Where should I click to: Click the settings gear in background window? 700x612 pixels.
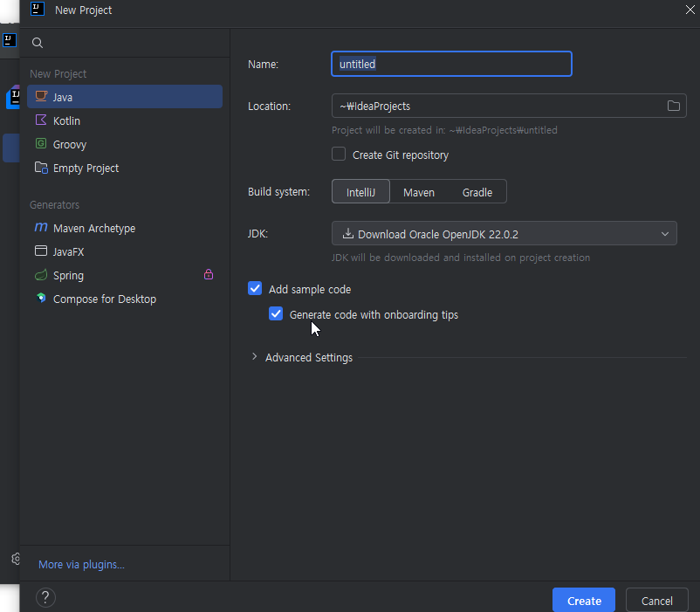(x=16, y=559)
